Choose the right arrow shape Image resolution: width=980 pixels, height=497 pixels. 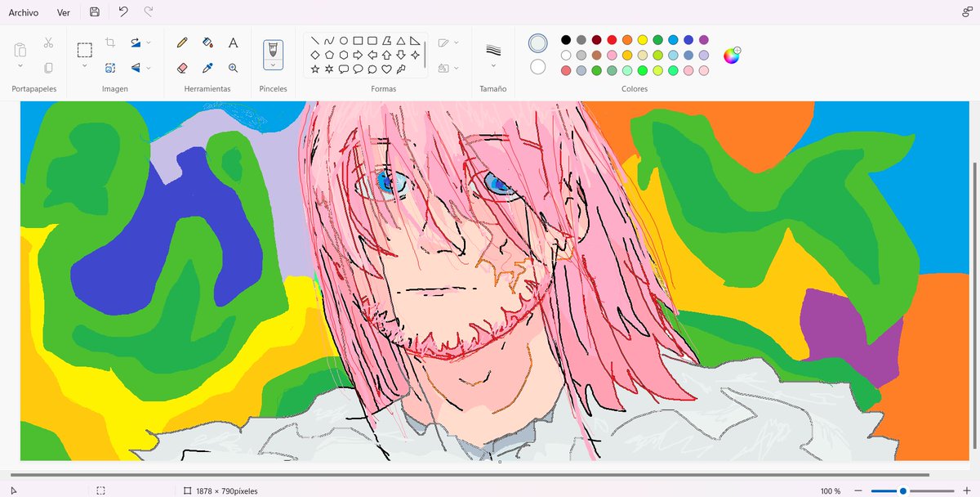coord(358,55)
